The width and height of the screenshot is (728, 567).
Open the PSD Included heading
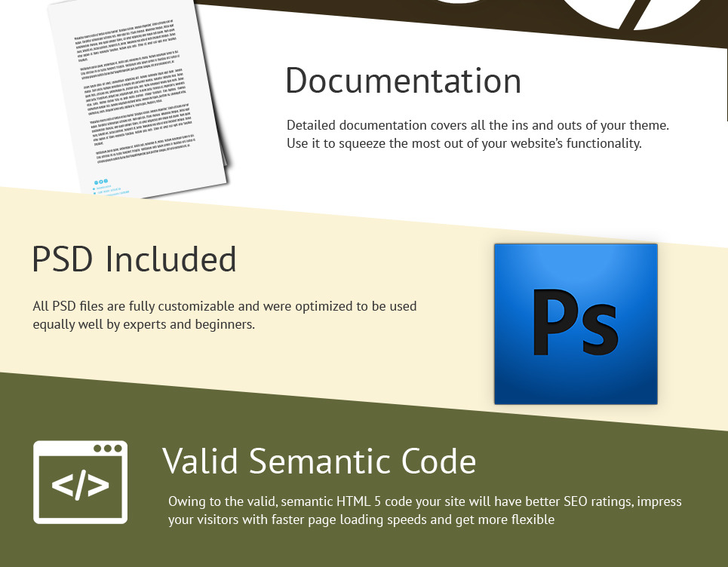click(134, 259)
